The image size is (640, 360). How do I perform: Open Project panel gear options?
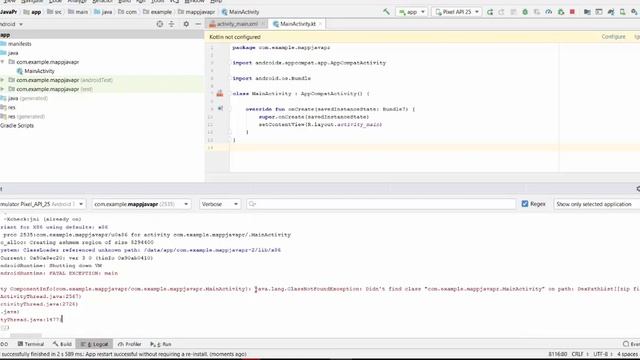(x=186, y=24)
